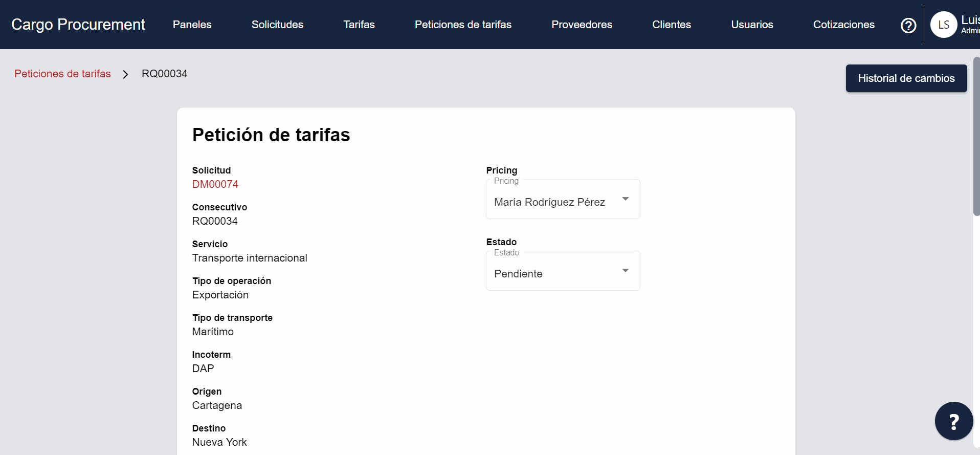Open the DM00074 solicitud link
This screenshot has height=455, width=980.
(215, 184)
